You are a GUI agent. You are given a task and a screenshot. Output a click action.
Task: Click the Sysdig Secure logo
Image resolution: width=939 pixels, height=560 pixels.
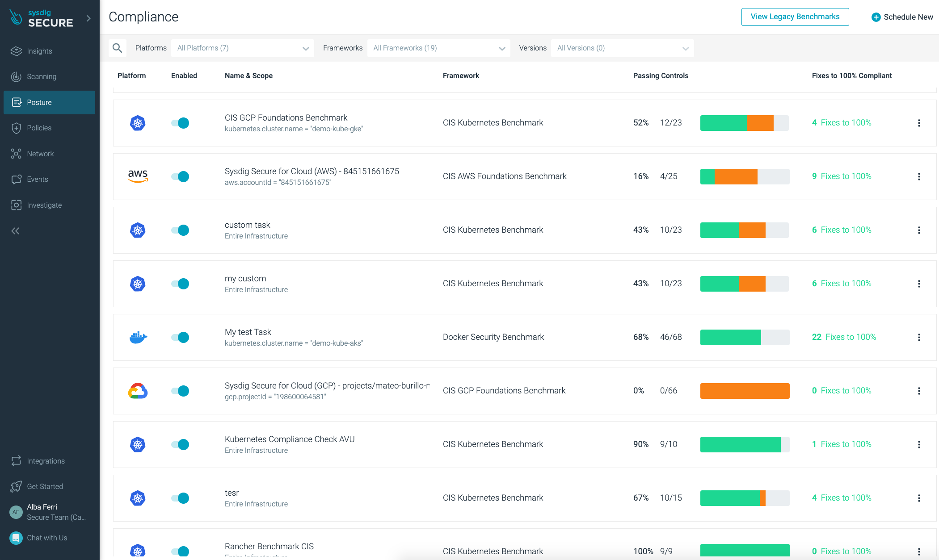pos(42,18)
